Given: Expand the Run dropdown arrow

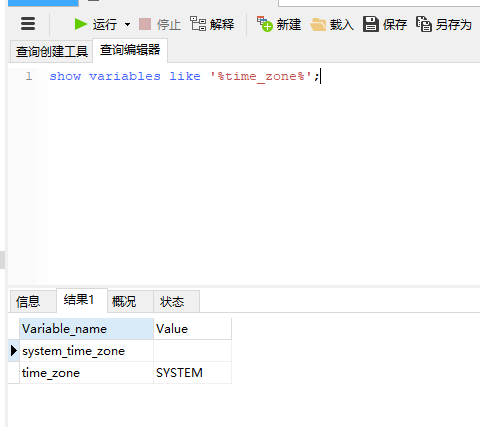Looking at the screenshot, I should click(x=127, y=24).
